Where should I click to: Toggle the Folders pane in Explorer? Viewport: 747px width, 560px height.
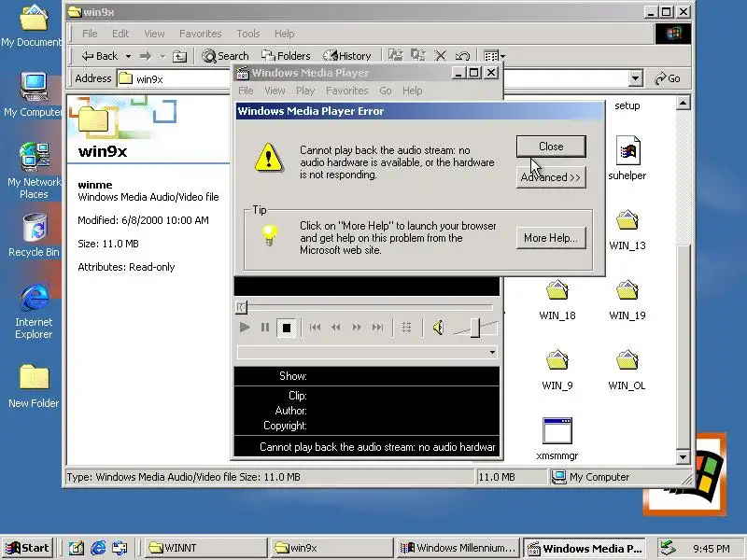click(286, 56)
